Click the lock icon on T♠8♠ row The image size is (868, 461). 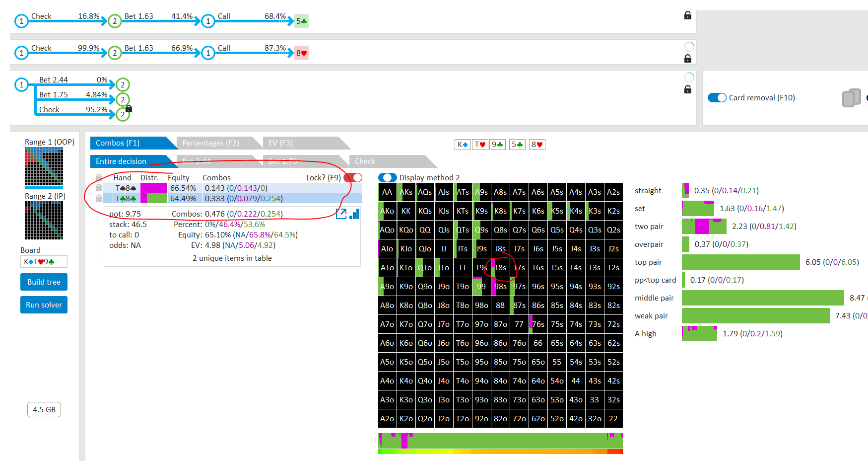click(x=99, y=188)
